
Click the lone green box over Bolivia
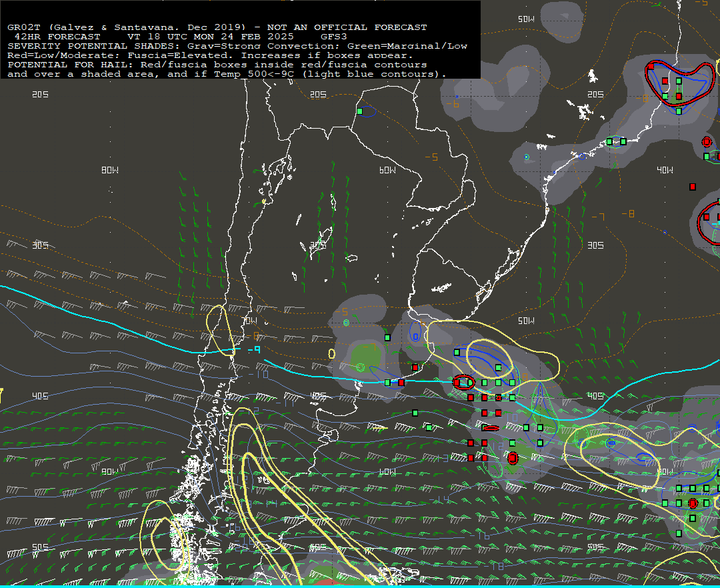point(360,111)
